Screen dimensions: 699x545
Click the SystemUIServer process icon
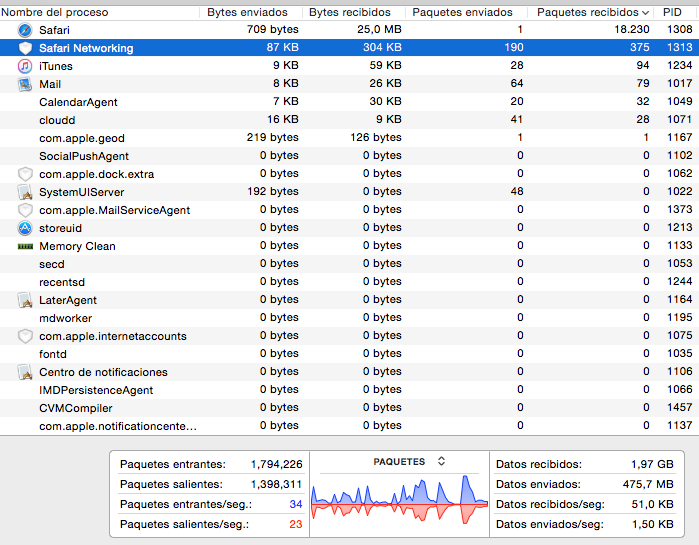click(25, 192)
